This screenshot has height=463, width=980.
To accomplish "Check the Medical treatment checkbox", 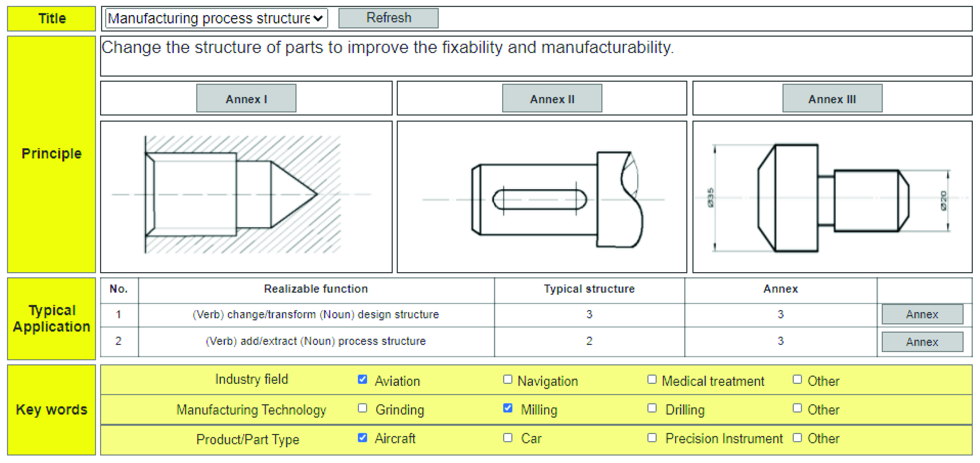I will 652,379.
